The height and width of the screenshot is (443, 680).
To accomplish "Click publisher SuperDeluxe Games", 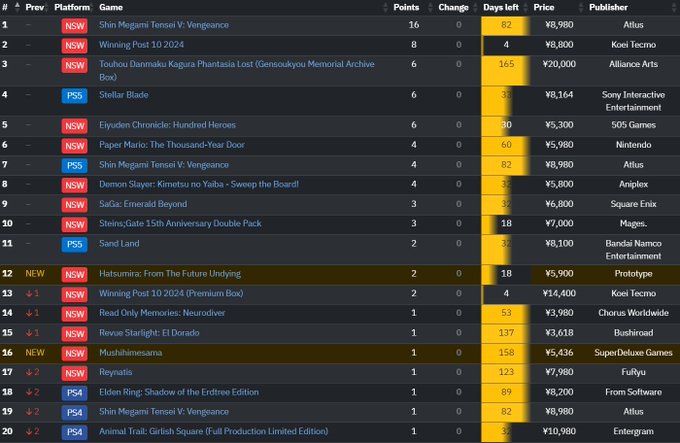I will point(633,352).
